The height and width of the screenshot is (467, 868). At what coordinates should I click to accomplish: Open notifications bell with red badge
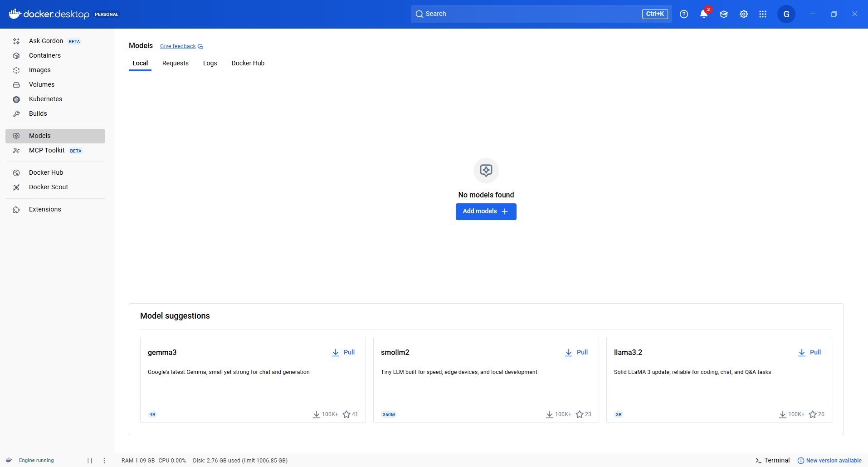pyautogui.click(x=704, y=14)
